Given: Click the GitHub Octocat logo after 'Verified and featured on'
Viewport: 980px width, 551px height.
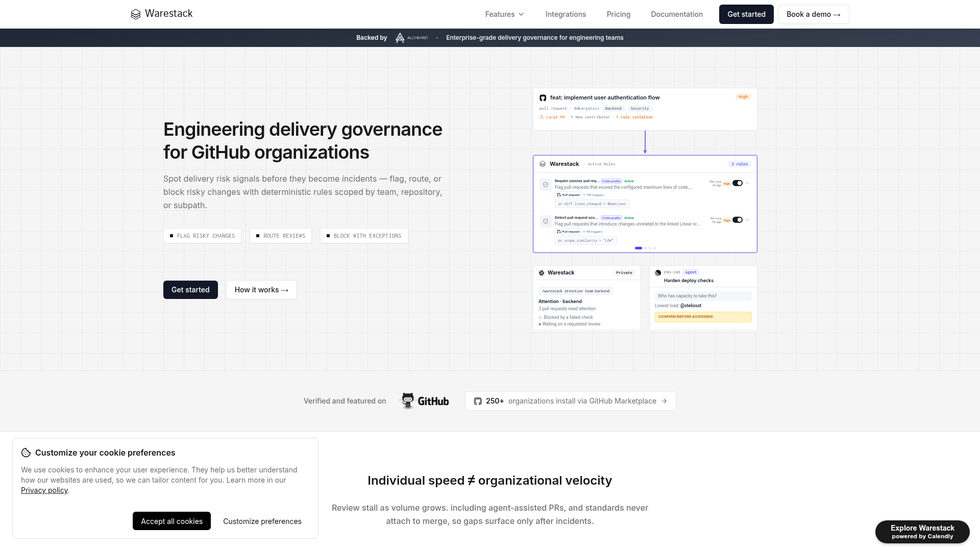Looking at the screenshot, I should tap(425, 401).
